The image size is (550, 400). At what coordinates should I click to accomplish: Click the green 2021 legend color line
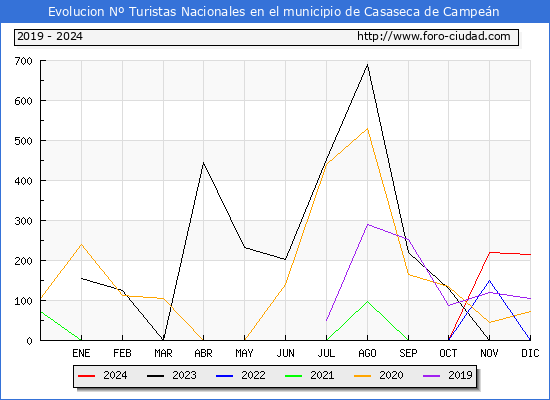click(294, 376)
